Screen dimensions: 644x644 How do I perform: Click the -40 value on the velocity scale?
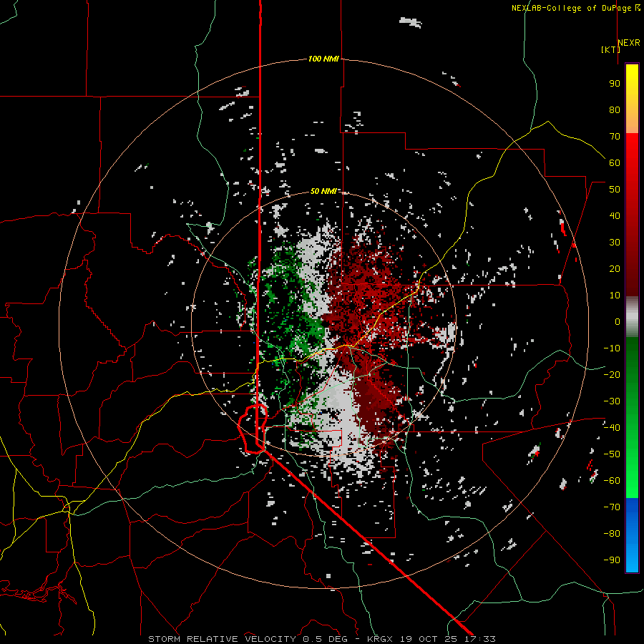612,428
